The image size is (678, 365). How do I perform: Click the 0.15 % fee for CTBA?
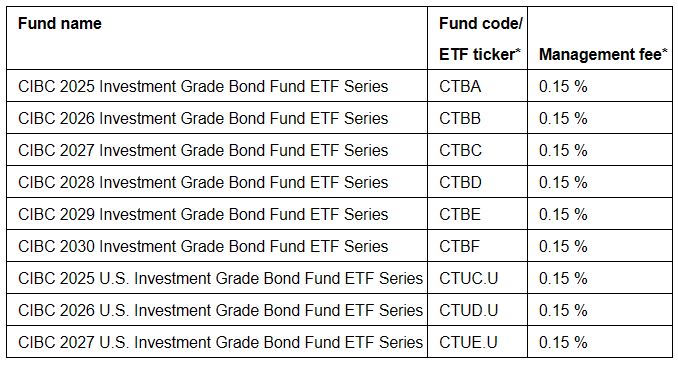(x=563, y=86)
